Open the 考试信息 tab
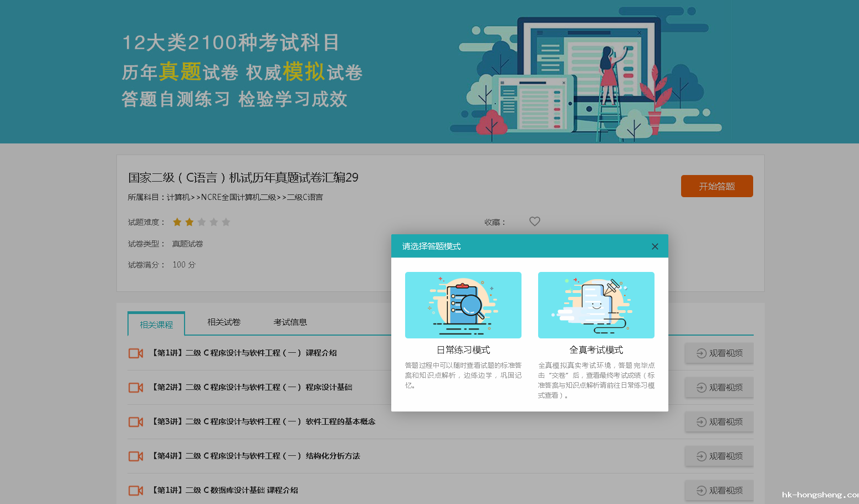The image size is (859, 504). click(290, 322)
